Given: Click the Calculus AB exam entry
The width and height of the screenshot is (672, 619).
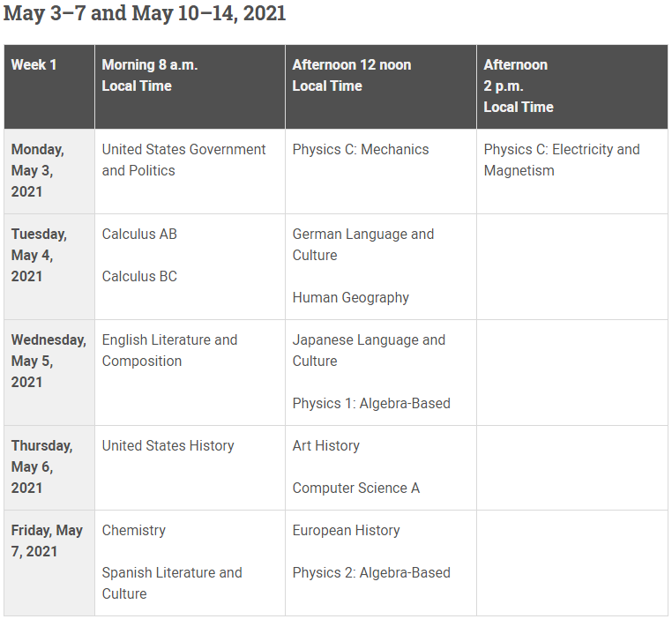Looking at the screenshot, I should tap(139, 234).
